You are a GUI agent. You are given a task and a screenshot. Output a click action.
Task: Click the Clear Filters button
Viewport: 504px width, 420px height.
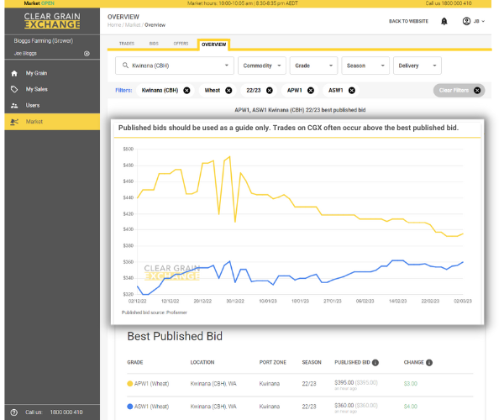pos(459,90)
